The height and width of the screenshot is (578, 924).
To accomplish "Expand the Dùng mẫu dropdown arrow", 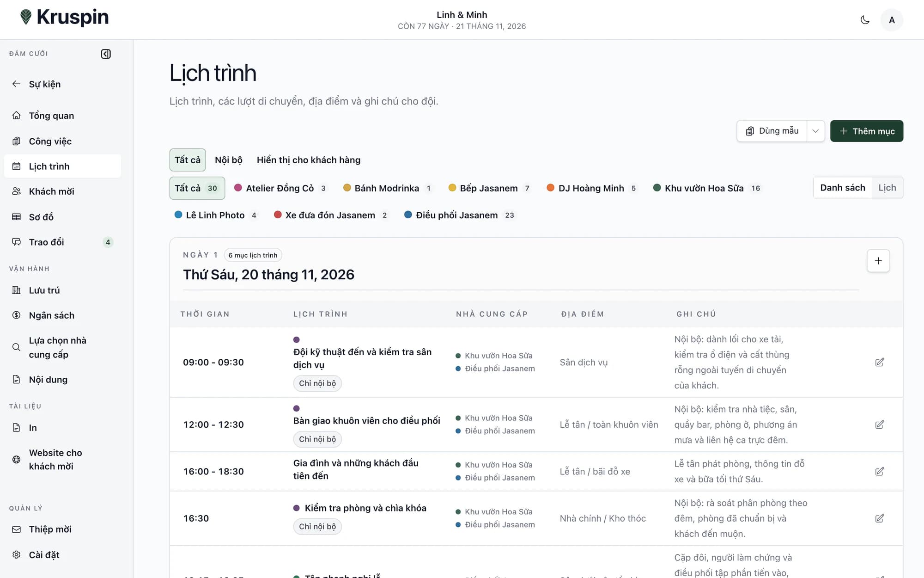I will pyautogui.click(x=815, y=131).
